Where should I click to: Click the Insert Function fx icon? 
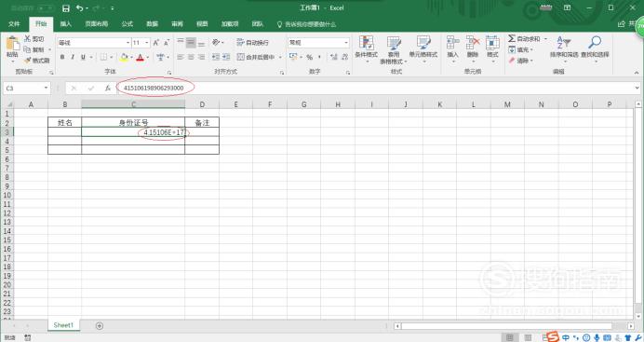(x=108, y=88)
